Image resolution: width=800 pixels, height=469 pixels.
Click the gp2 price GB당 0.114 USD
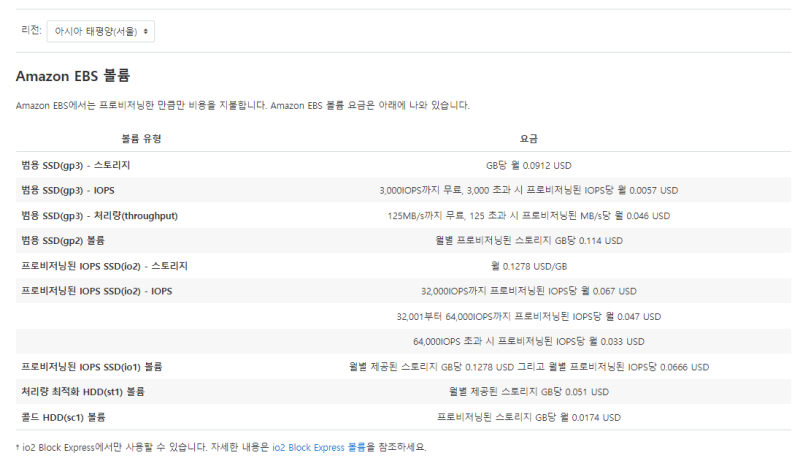[529, 241]
